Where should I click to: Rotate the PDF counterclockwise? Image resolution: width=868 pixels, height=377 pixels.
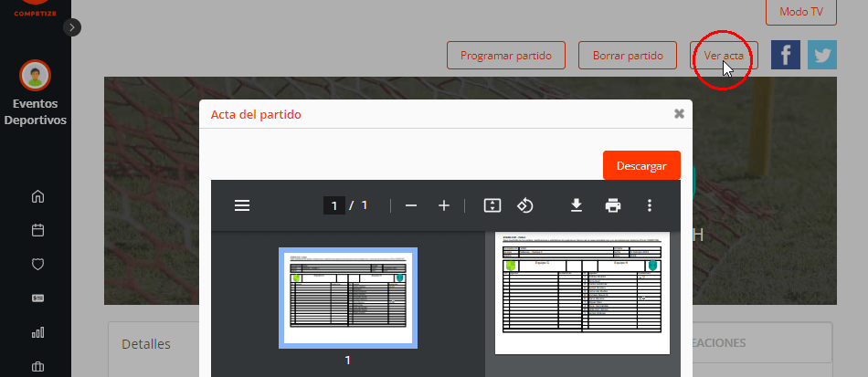point(524,205)
